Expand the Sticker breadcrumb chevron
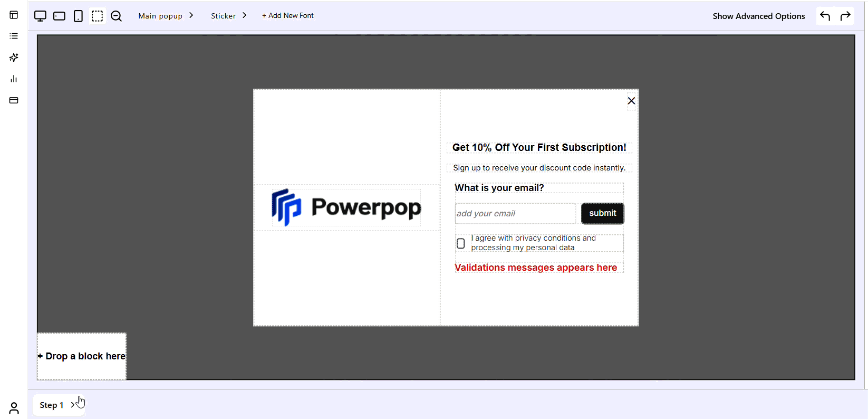Screen dimensions: 868x419 click(x=245, y=15)
